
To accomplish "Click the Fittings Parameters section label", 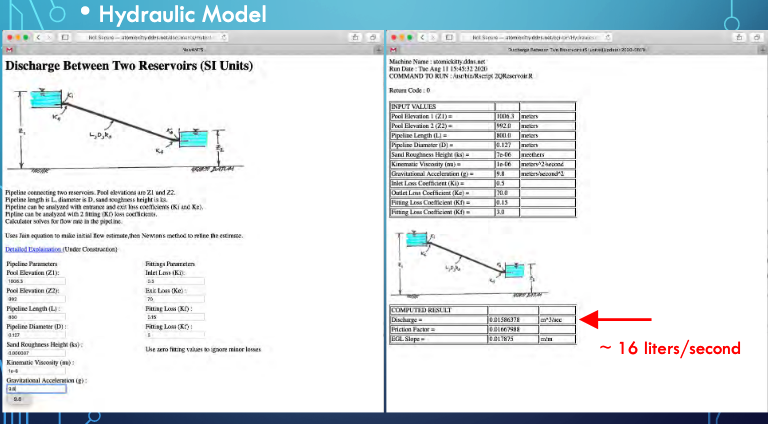I will (x=170, y=263).
